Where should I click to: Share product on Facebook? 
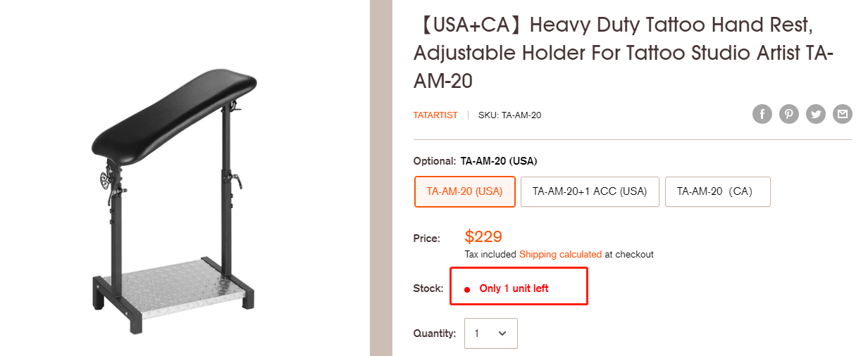coord(762,114)
